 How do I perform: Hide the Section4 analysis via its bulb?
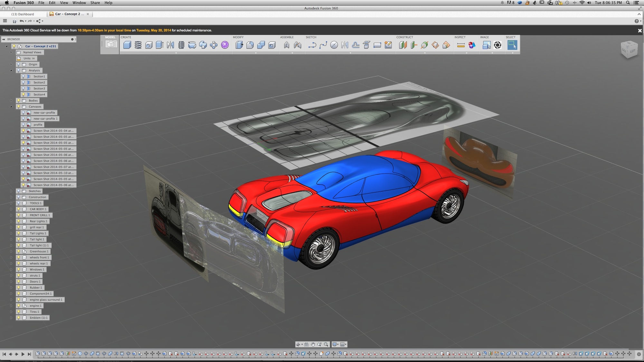coord(23,94)
